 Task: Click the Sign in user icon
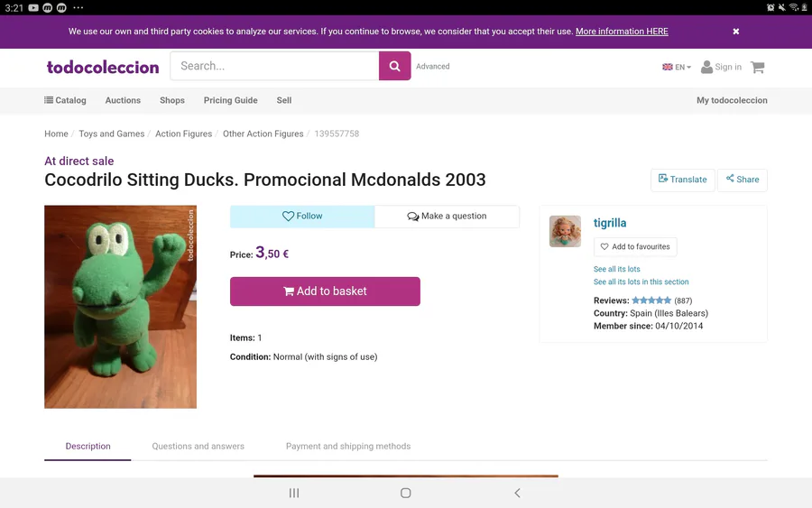(707, 67)
